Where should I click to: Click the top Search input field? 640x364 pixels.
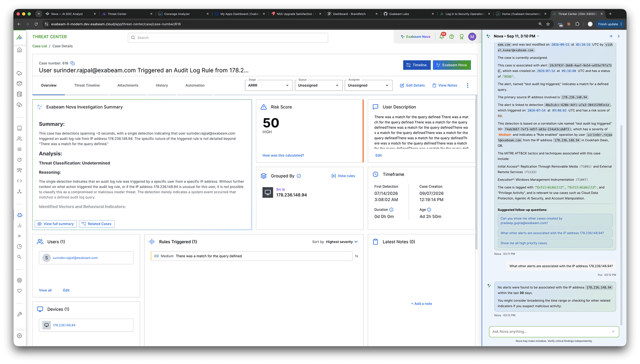click(228, 38)
